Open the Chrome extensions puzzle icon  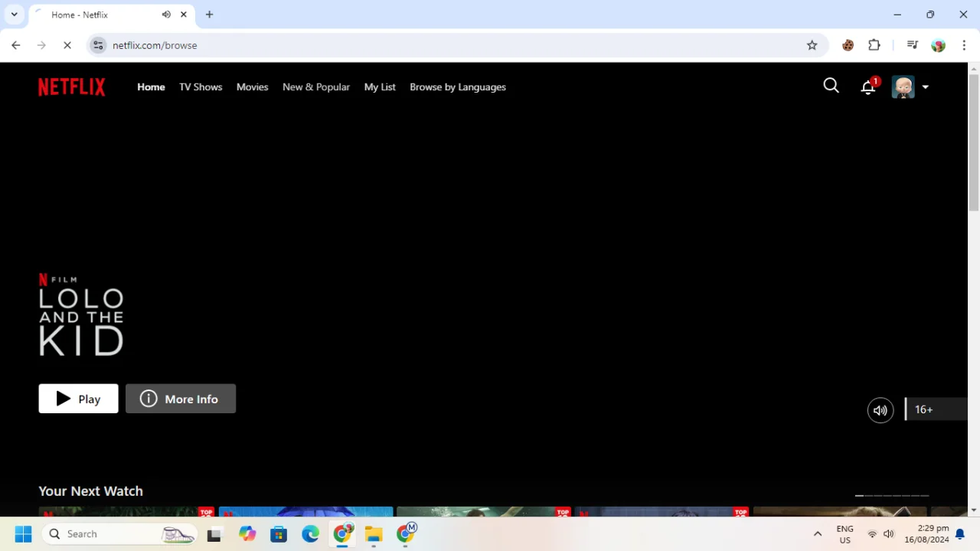(874, 45)
